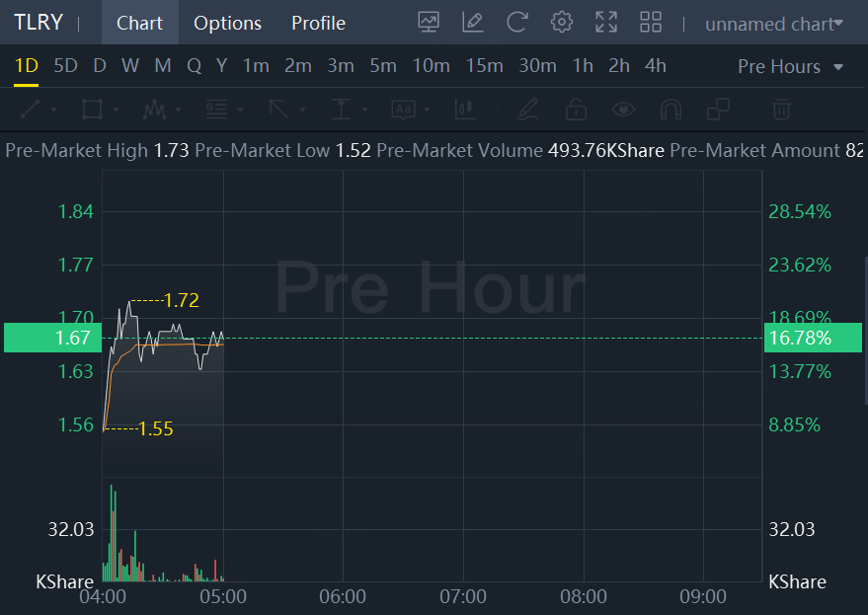Viewport: 868px width, 615px height.
Task: Open the Pre Hours session dropdown
Action: point(790,66)
